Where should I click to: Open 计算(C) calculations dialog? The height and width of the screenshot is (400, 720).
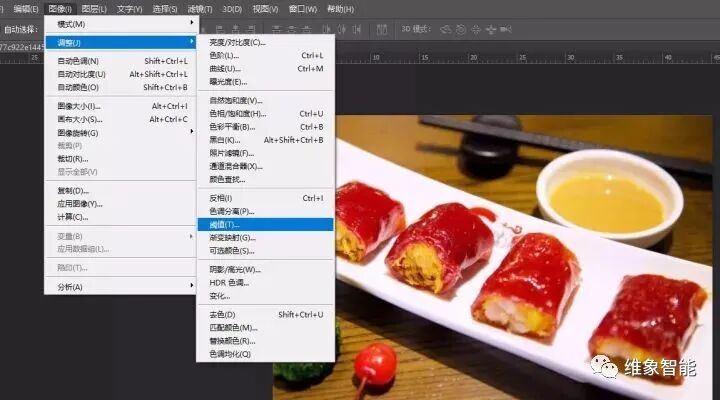[121, 217]
